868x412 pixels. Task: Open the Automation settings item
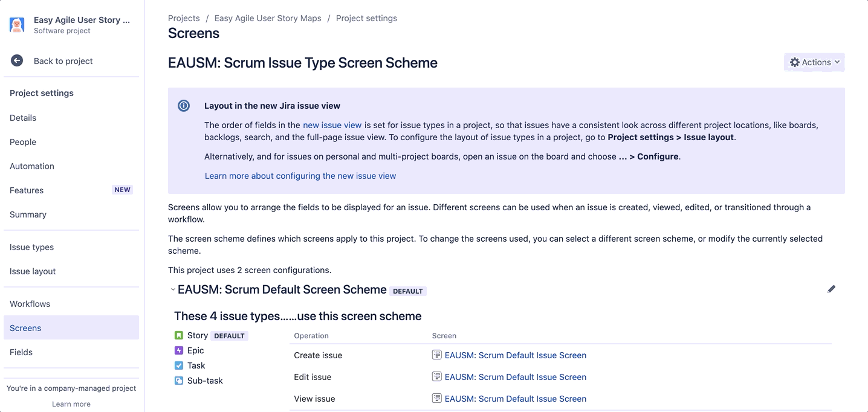tap(32, 166)
